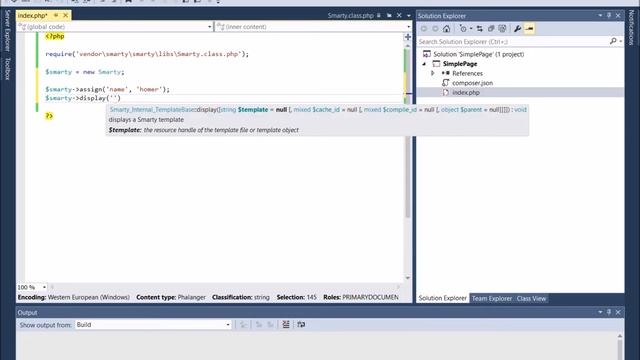Open Smarty.class.php preview tab
Screen dimensions: 640x360
click(350, 16)
